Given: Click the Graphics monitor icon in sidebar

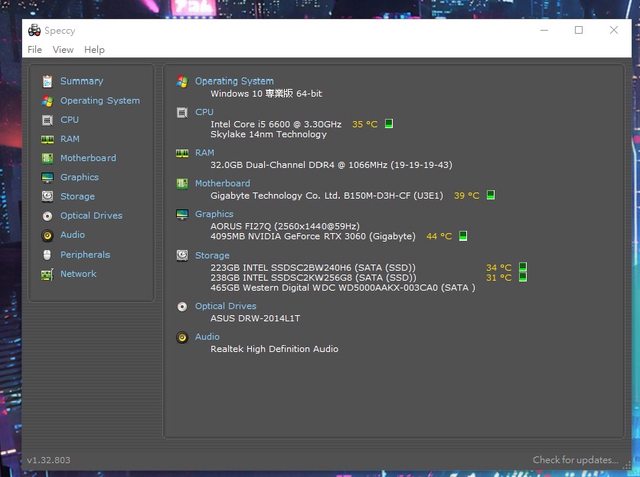Looking at the screenshot, I should coord(47,178).
